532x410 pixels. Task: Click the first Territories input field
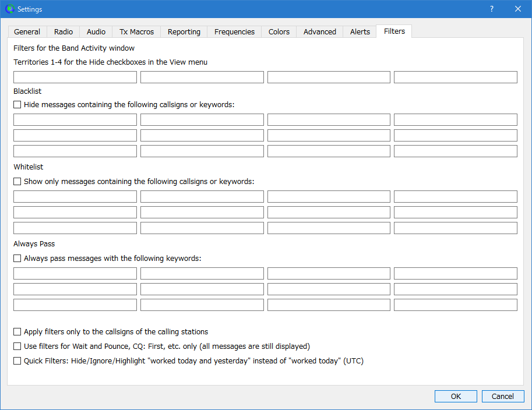pos(75,77)
